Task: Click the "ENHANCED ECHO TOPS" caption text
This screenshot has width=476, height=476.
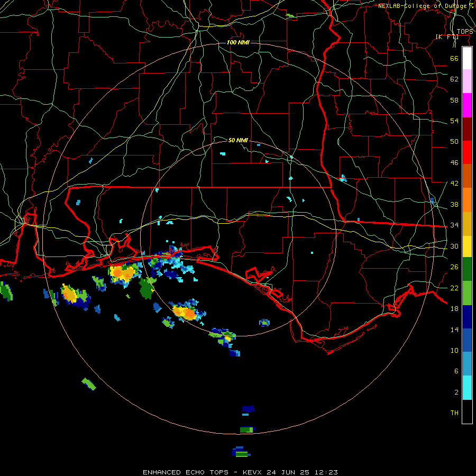Action: [186, 472]
